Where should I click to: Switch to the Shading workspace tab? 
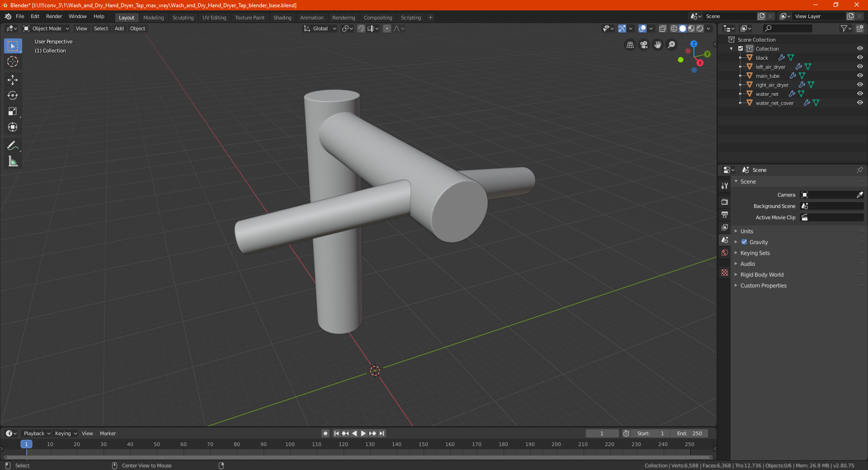[x=282, y=18]
